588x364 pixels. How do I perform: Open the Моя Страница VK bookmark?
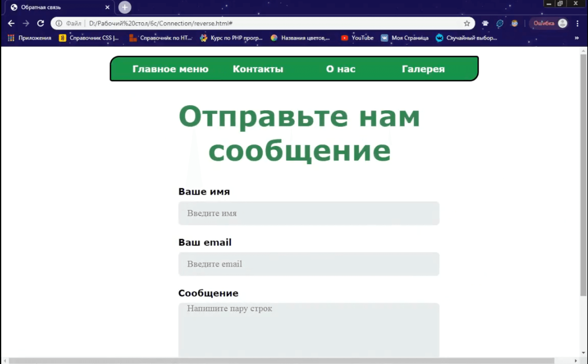pos(405,38)
